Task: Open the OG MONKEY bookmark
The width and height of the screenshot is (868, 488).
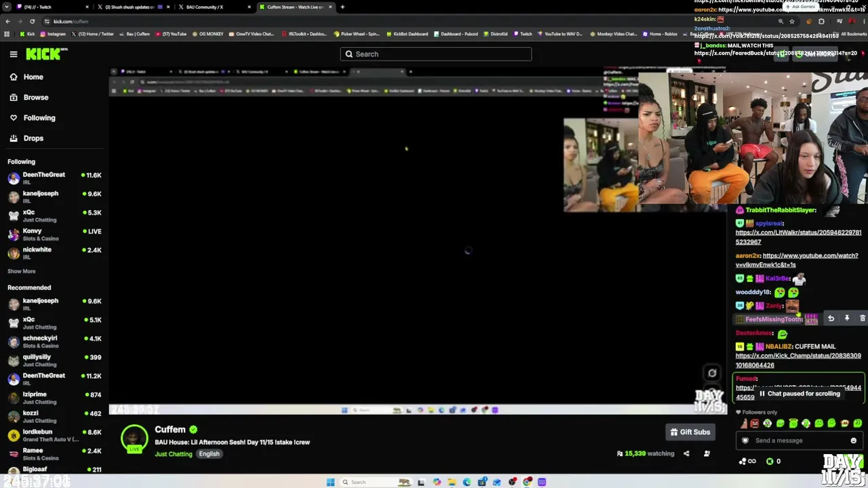Action: pyautogui.click(x=208, y=34)
